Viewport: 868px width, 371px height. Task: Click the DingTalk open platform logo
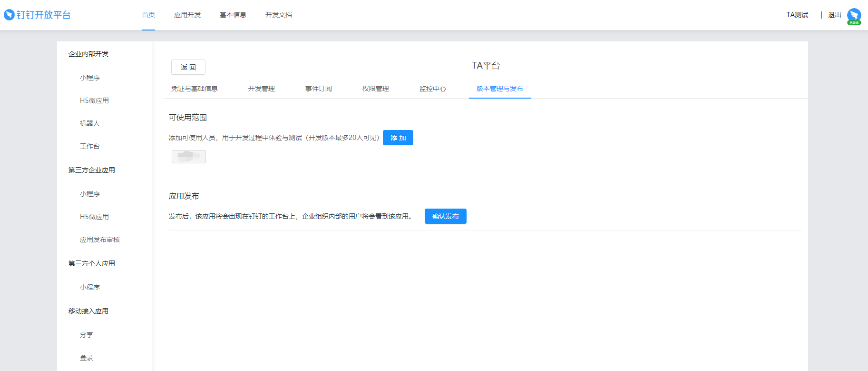pyautogui.click(x=37, y=15)
